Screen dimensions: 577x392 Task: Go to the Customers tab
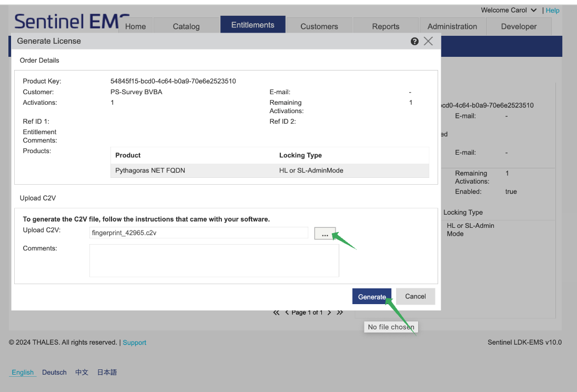319,26
